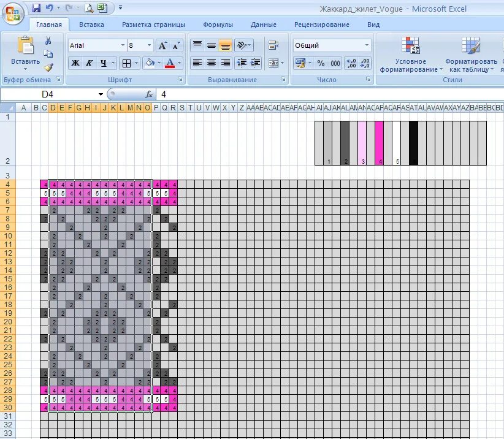The image size is (504, 439).
Task: Increase font size
Action: tap(162, 45)
